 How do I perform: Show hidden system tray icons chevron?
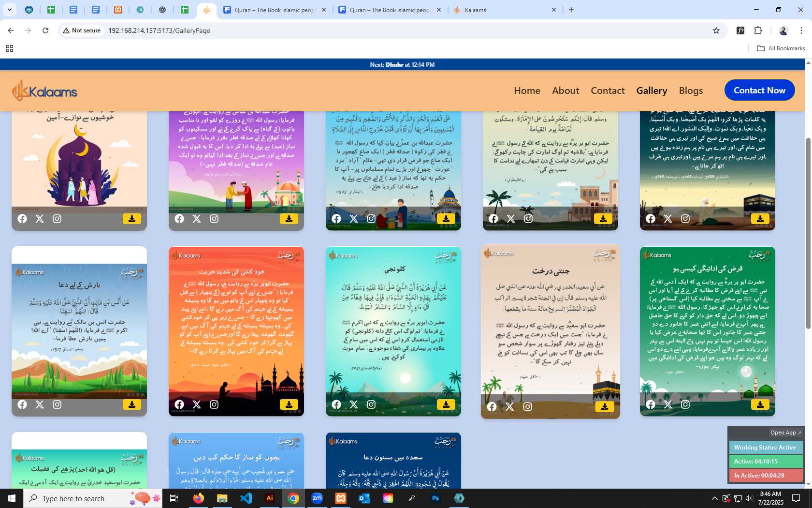point(714,498)
